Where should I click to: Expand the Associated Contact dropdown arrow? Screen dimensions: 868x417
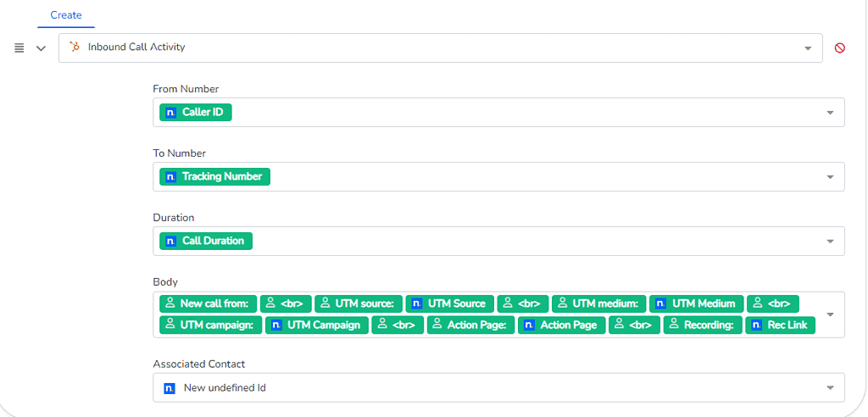coord(830,388)
